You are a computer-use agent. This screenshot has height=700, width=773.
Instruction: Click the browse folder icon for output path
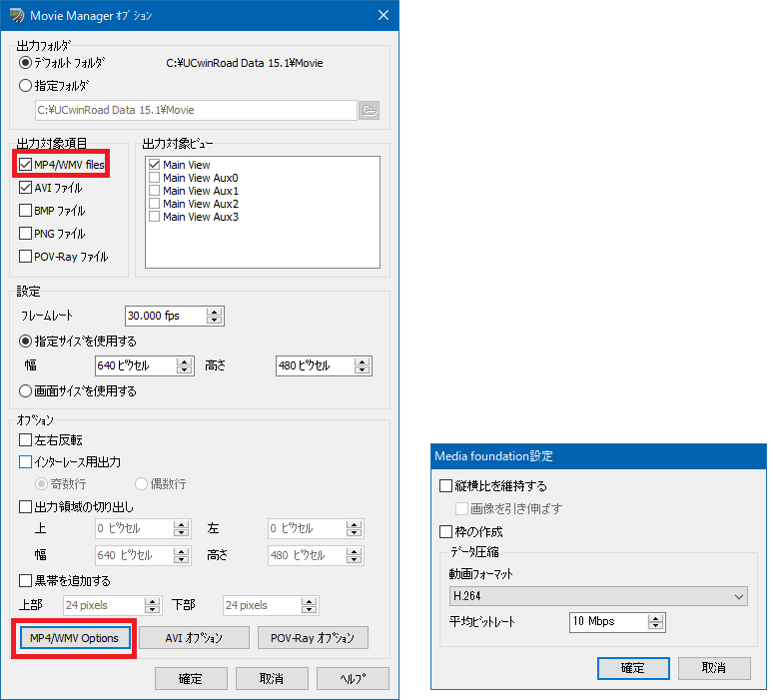[369, 110]
